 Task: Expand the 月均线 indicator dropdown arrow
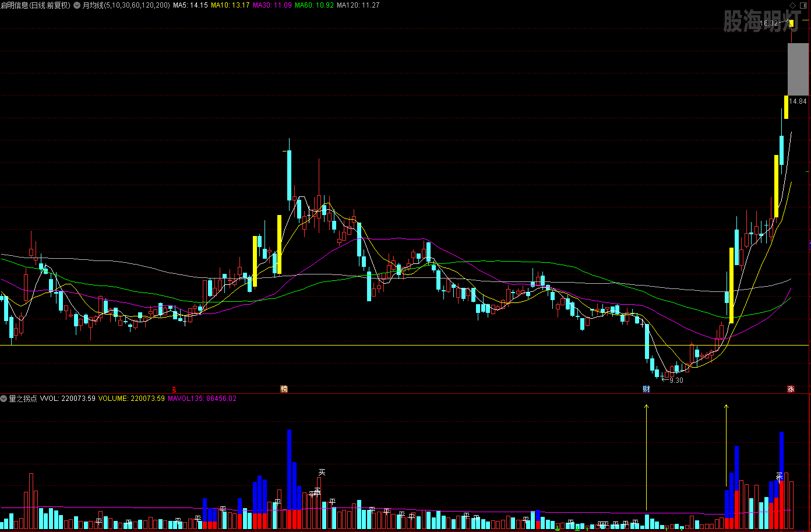[x=77, y=5]
